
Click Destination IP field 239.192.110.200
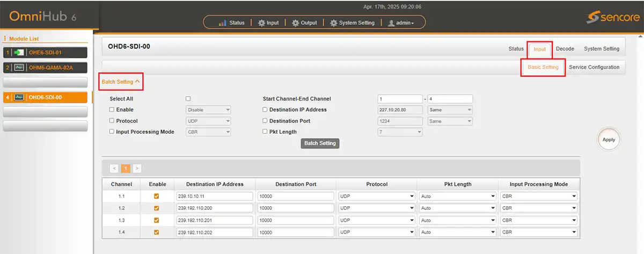(x=215, y=208)
